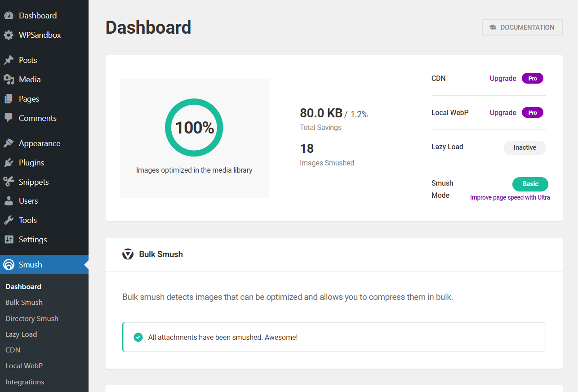Viewport: 578px width, 392px height.
Task: Go to Integrations in Smush submenu
Action: pos(25,382)
